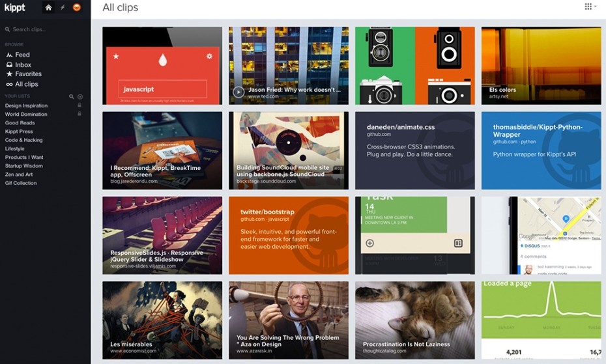Click the artsy.net source text
Image resolution: width=606 pixels, height=364 pixels.
[498, 96]
